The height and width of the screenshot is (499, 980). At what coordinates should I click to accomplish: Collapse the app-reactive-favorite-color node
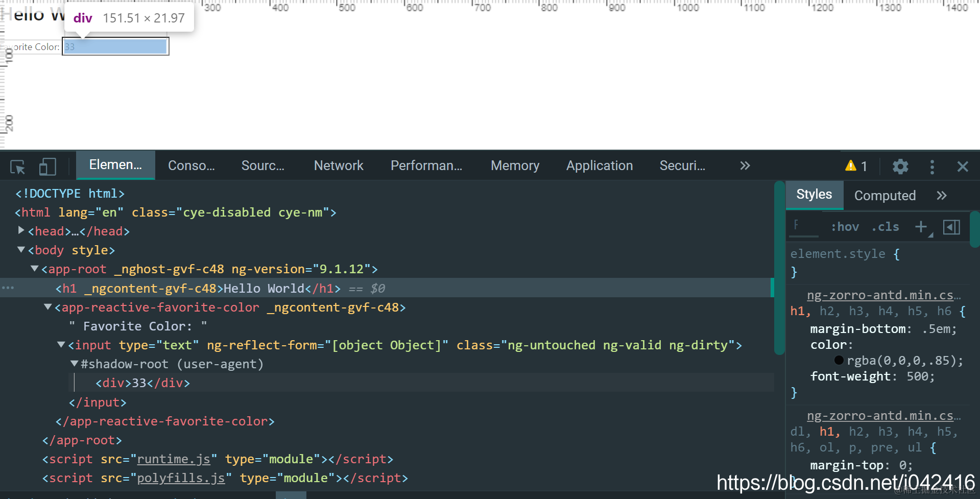pos(48,307)
